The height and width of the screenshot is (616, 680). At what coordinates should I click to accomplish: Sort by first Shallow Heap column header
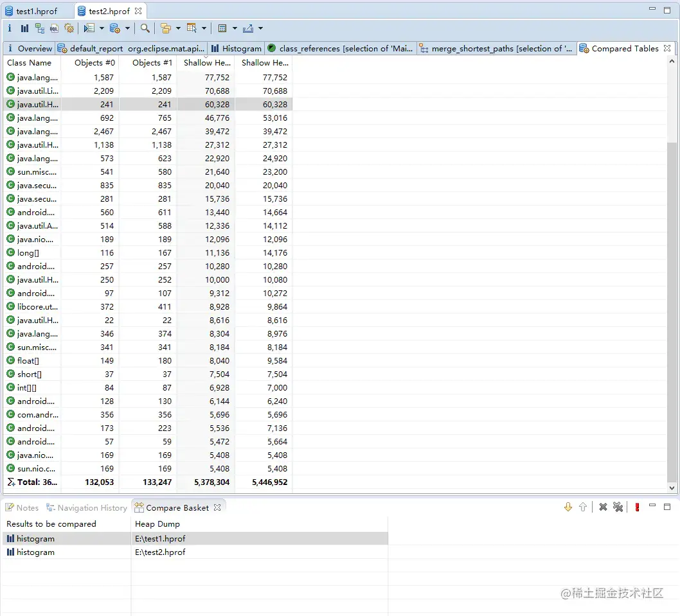(207, 63)
